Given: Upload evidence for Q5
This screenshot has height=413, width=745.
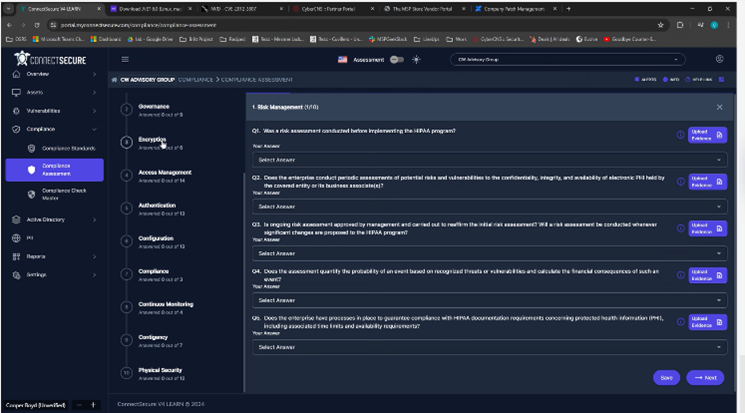Looking at the screenshot, I should coord(707,322).
